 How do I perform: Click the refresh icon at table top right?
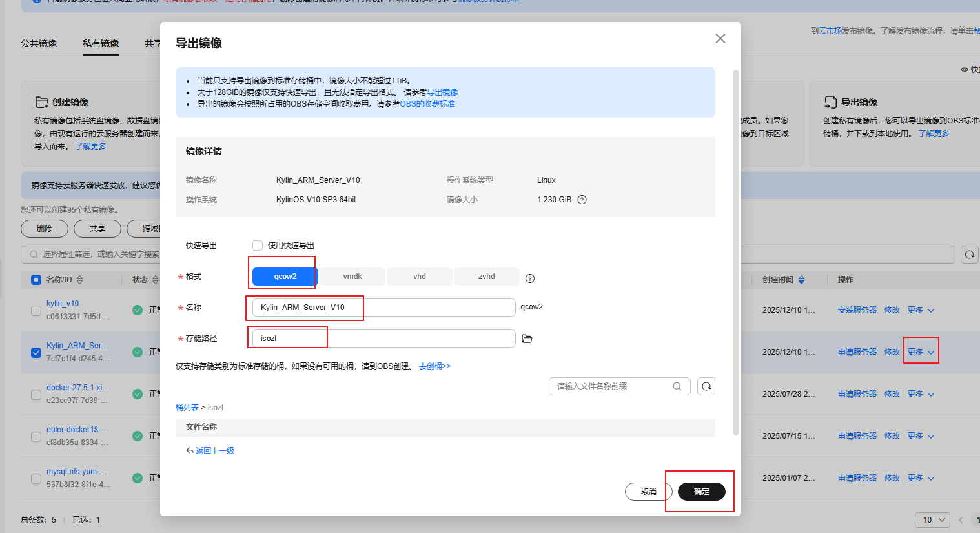click(969, 255)
